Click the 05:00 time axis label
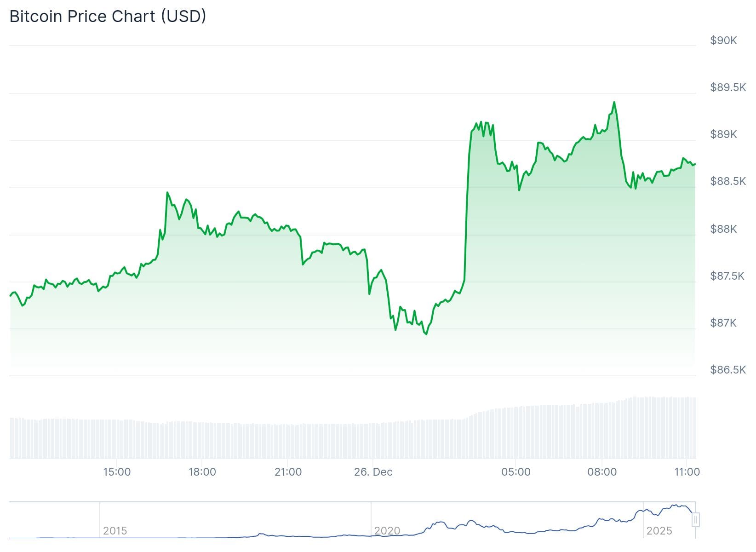 tap(515, 472)
